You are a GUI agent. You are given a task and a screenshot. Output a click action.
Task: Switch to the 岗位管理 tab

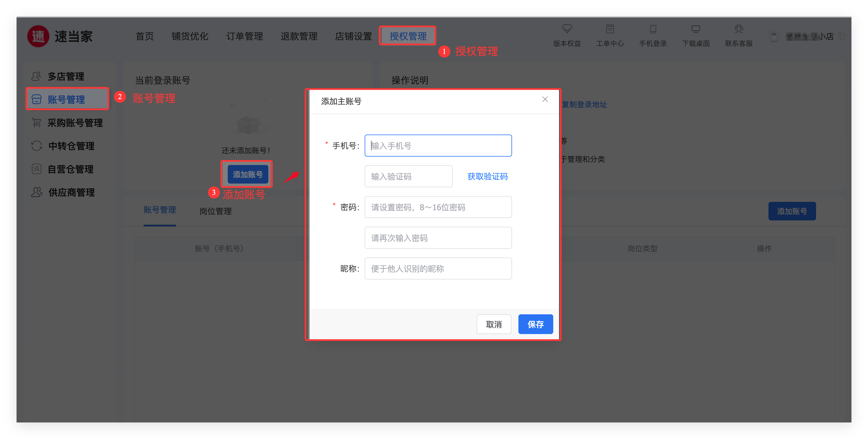click(215, 211)
